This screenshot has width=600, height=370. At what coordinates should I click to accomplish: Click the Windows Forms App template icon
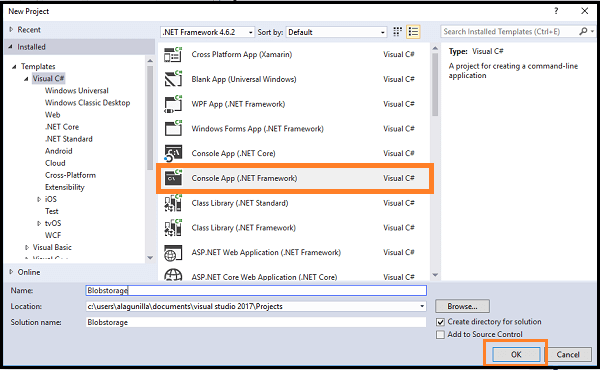click(x=173, y=129)
